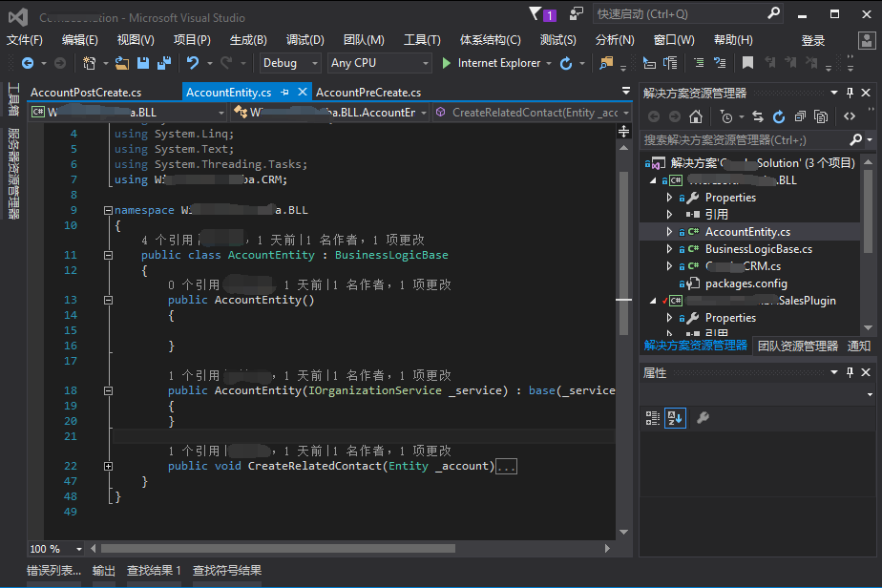Viewport: 882px width, 588px height.
Task: Click the feedback icon in title bar
Action: click(x=577, y=13)
